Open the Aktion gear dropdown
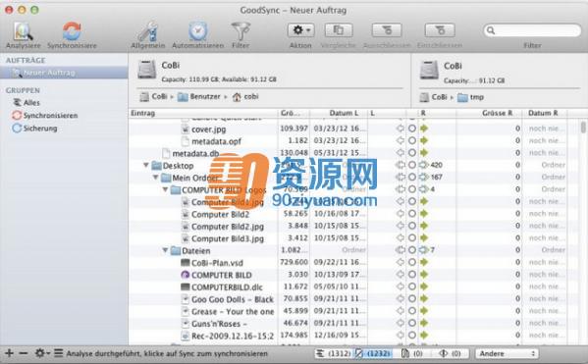 coord(300,30)
